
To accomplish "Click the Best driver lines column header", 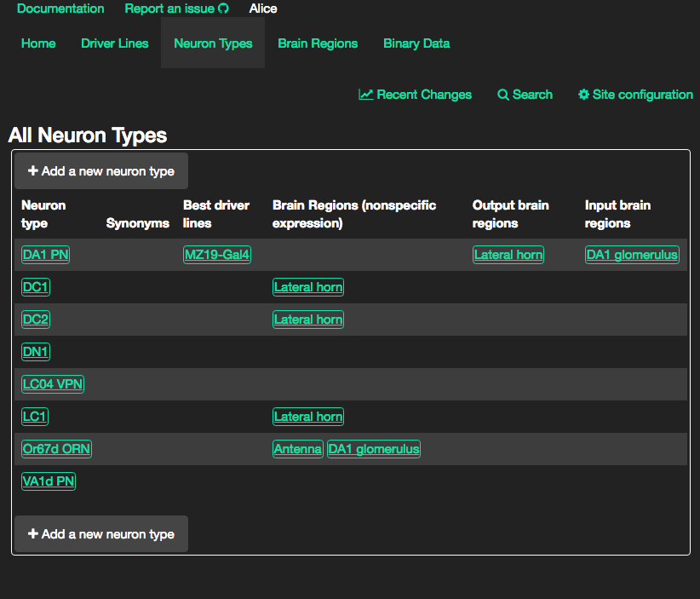I will coord(216,214).
